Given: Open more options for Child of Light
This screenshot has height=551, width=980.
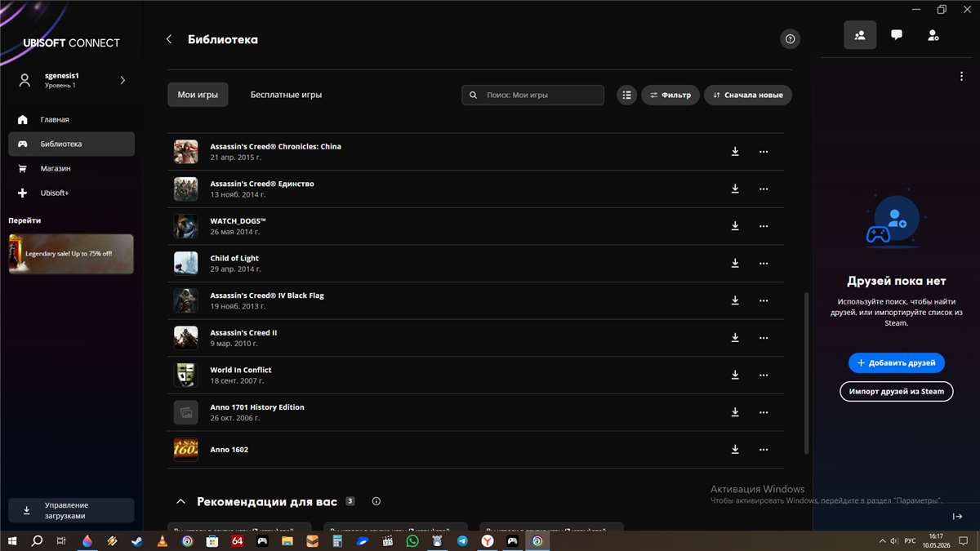Looking at the screenshot, I should coord(764,263).
